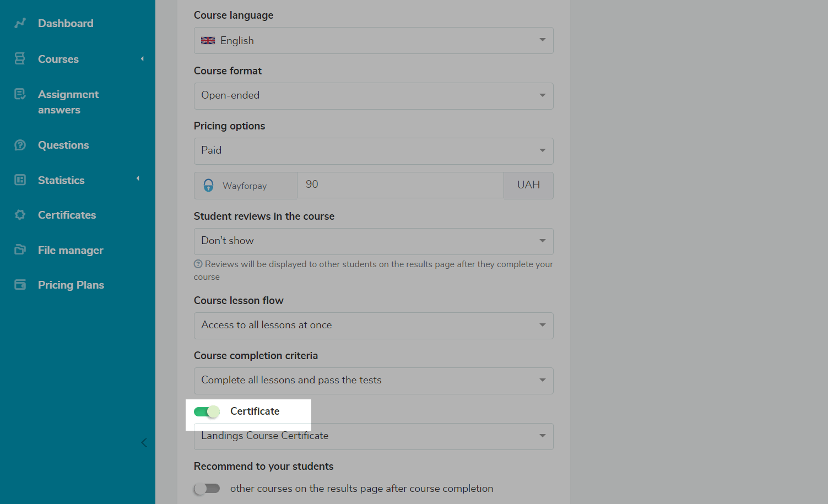Open the Course format dropdown
The width and height of the screenshot is (828, 504).
tap(373, 96)
